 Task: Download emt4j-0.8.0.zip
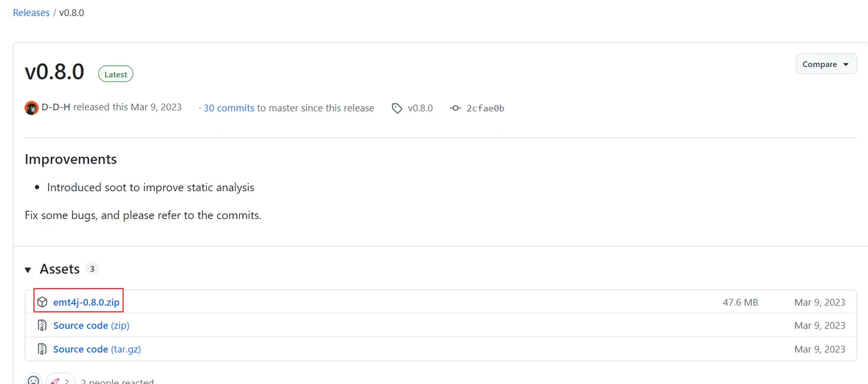(x=86, y=302)
